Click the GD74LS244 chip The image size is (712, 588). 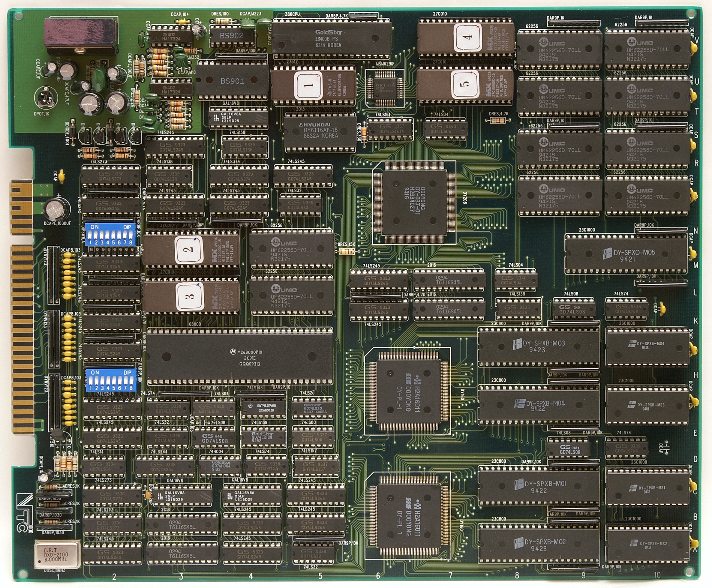click(x=165, y=467)
